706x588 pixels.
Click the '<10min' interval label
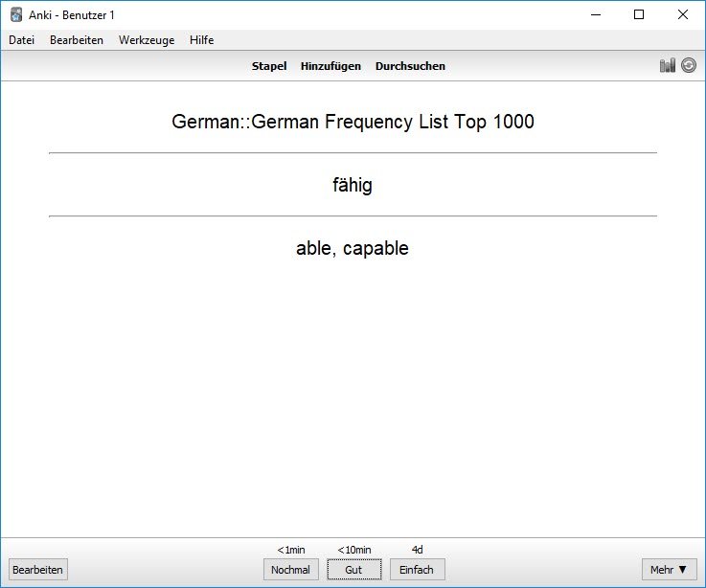[x=354, y=550]
